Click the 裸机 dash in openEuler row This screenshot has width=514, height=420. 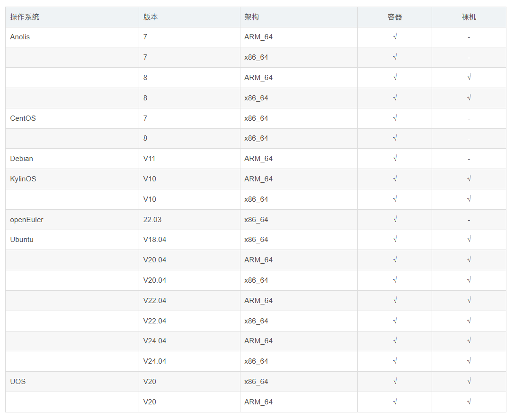(469, 220)
